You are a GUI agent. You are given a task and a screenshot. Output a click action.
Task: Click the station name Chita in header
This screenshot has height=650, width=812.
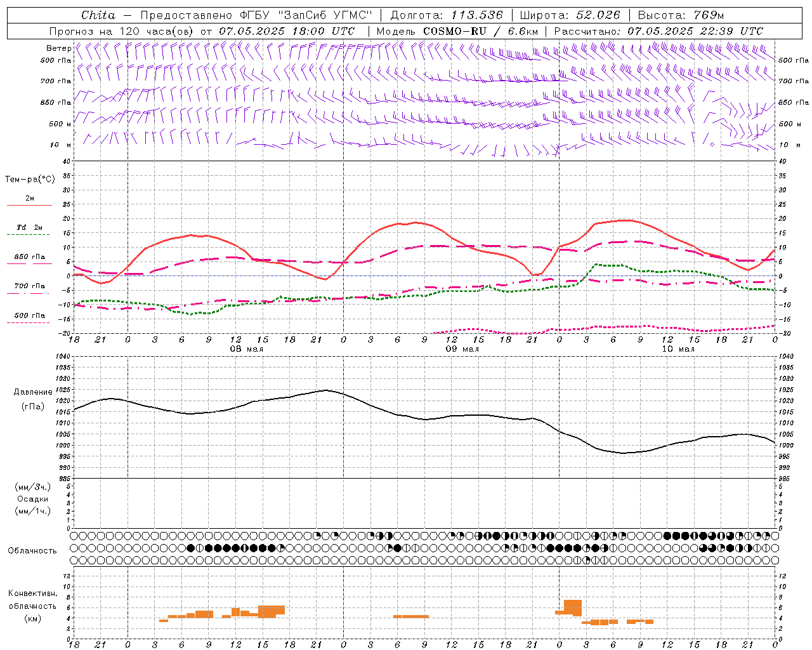click(98, 15)
